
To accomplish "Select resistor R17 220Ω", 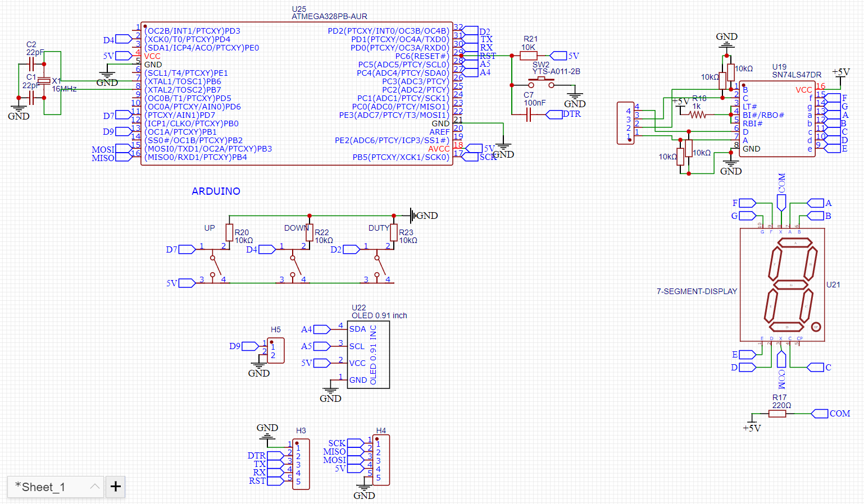I will tap(777, 414).
